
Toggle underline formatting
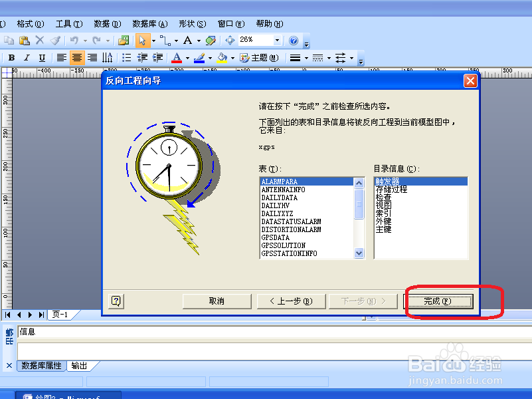[43, 57]
